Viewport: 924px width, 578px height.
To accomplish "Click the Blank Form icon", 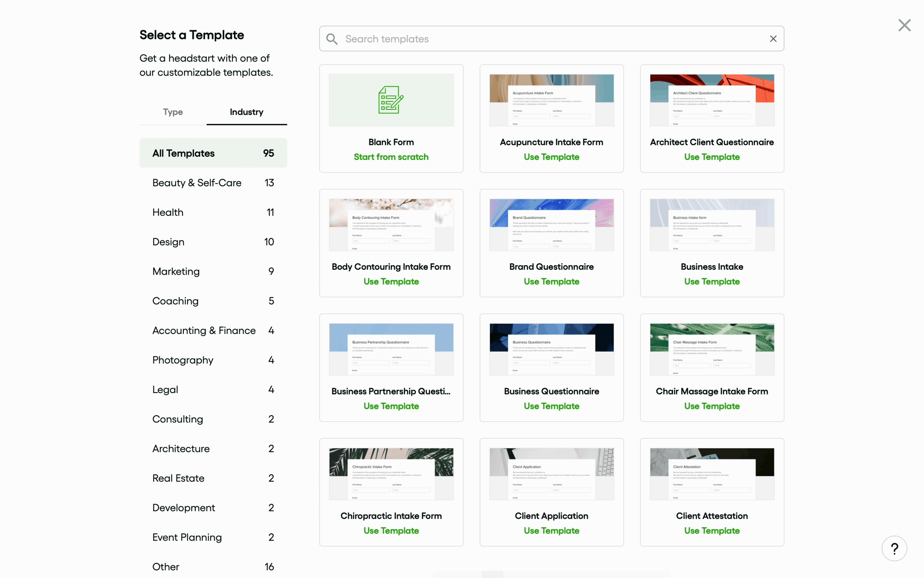I will tap(391, 100).
